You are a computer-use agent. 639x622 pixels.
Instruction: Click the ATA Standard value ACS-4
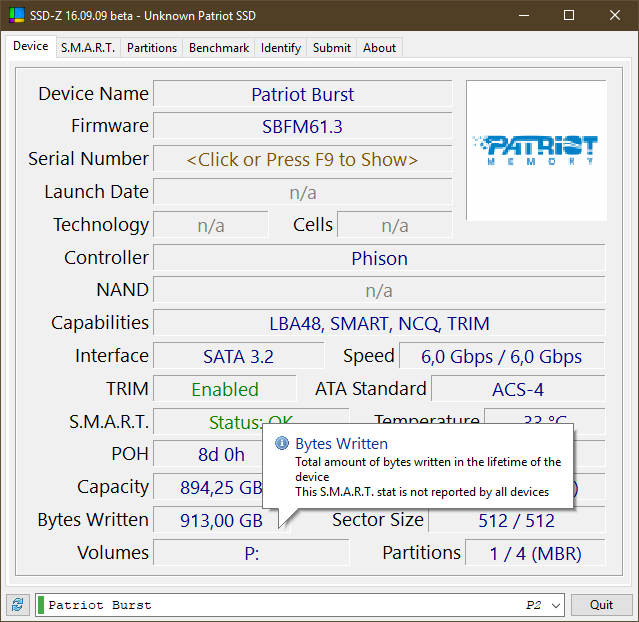tap(518, 389)
